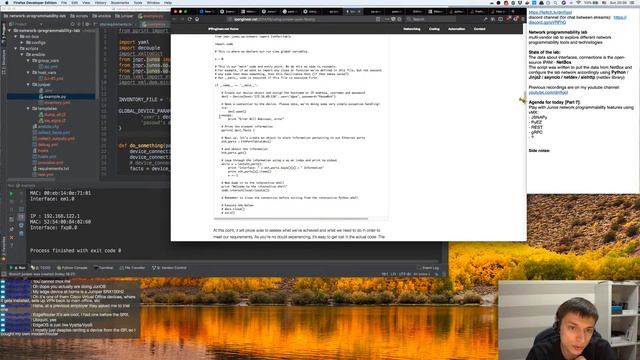This screenshot has width=640, height=360.
Task: Expand the configs folder in project tree
Action: (x=22, y=42)
